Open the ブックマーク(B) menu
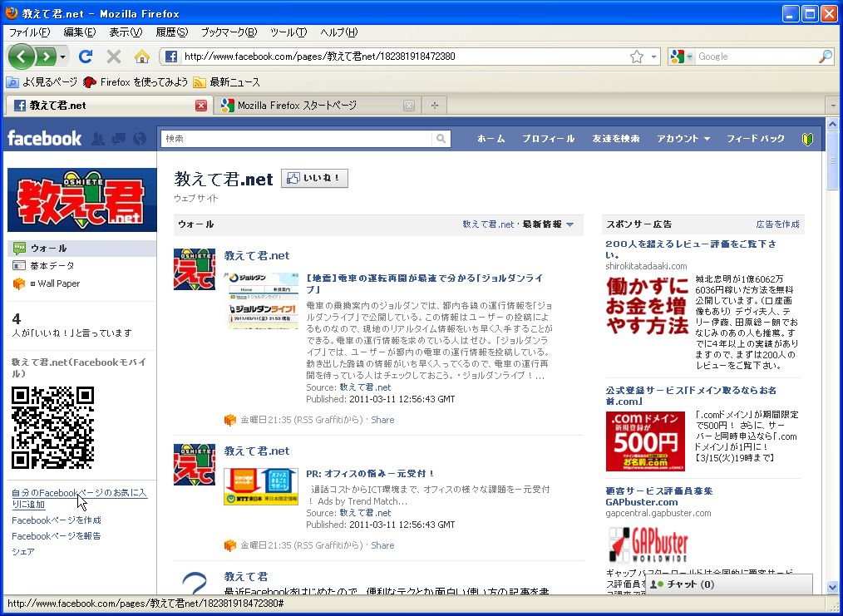 click(x=229, y=32)
